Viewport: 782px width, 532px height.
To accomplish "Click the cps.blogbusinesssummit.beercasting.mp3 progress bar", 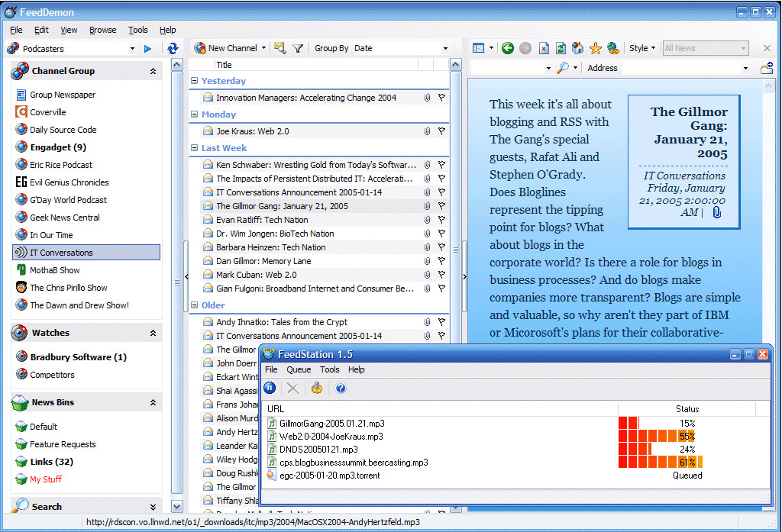I will (x=661, y=463).
